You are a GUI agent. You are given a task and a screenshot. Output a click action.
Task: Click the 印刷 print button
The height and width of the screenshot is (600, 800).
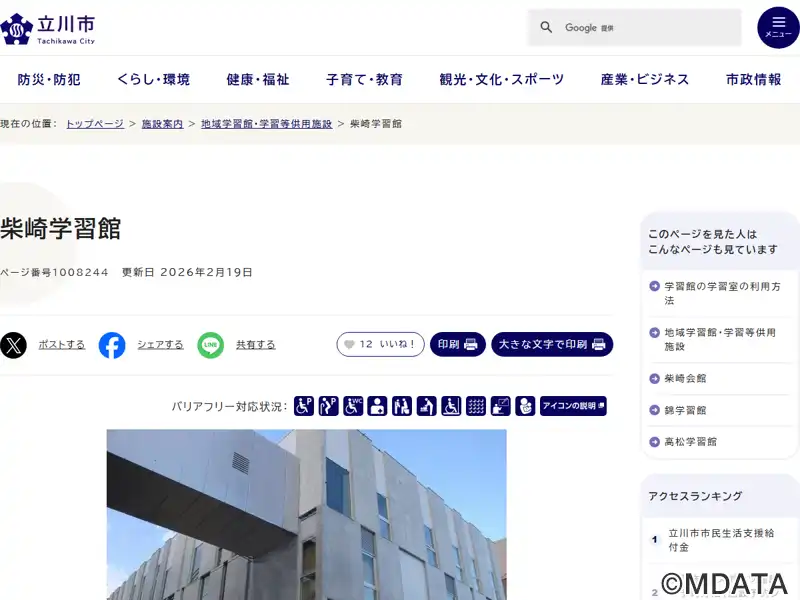[458, 344]
